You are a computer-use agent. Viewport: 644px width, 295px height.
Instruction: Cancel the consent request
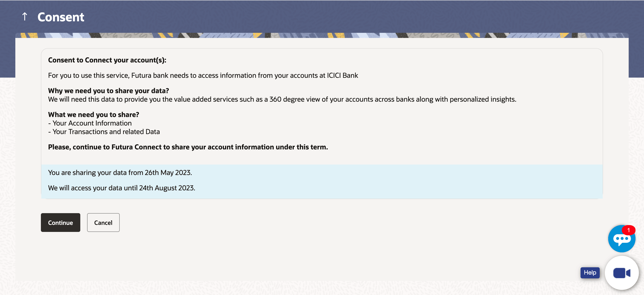click(103, 223)
